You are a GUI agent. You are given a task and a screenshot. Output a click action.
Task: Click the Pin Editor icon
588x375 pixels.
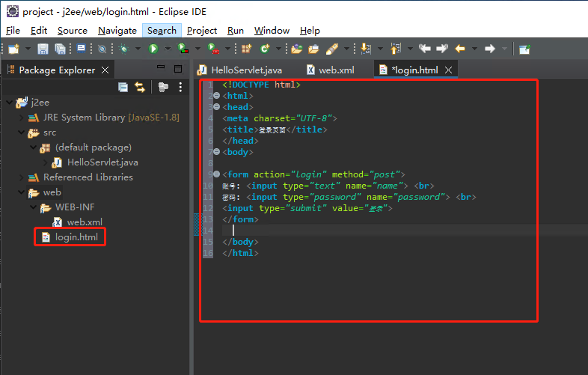click(524, 49)
